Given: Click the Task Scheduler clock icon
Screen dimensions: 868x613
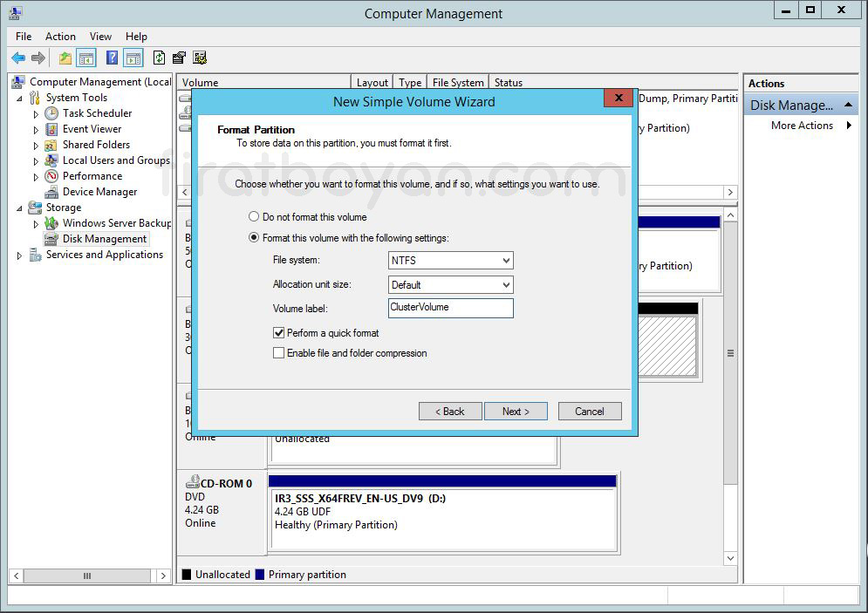Looking at the screenshot, I should pyautogui.click(x=52, y=113).
